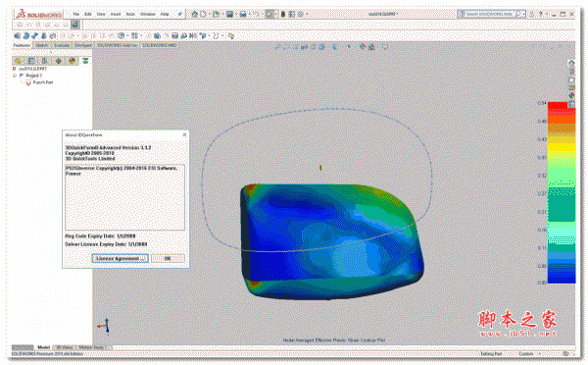Viewport: 588px width, 365px height.
Task: Click the Editing Part status bar text
Action: [x=491, y=354]
